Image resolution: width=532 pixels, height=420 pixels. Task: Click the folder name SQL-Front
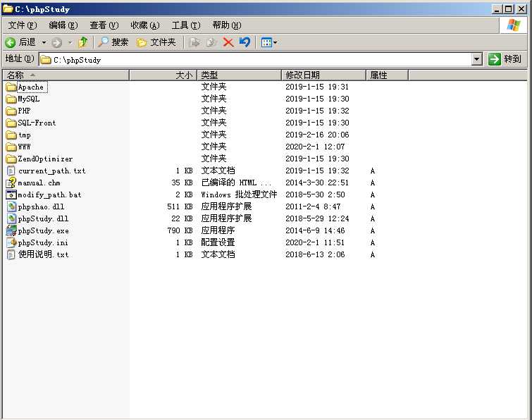tap(37, 123)
